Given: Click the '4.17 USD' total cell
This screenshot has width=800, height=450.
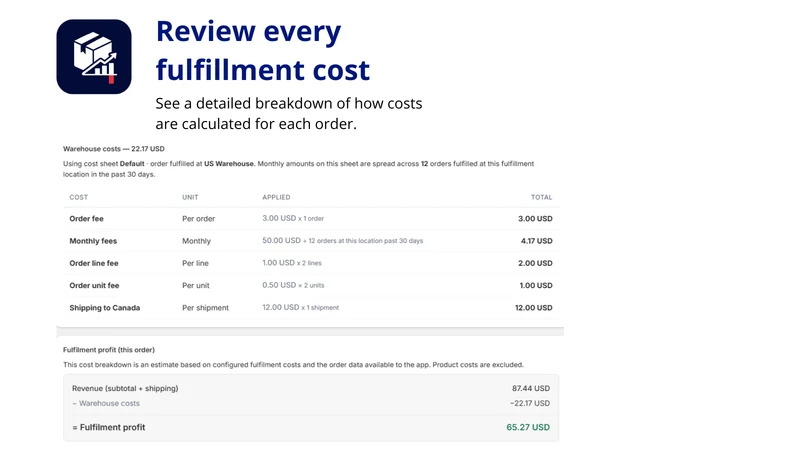Looking at the screenshot, I should coord(537,241).
